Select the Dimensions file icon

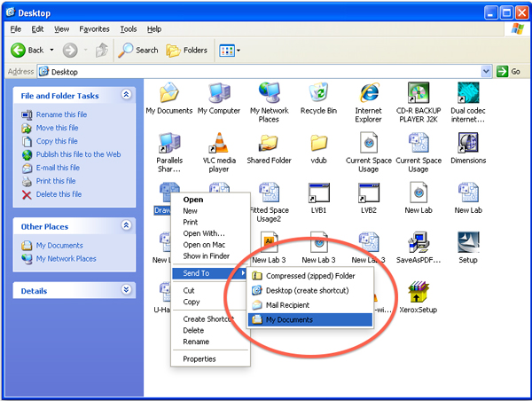coord(468,144)
